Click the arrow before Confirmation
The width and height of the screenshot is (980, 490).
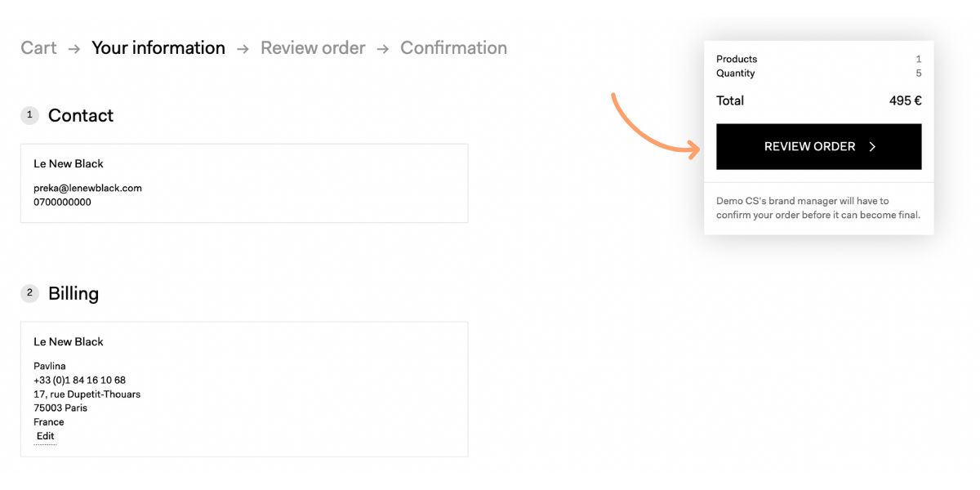pyautogui.click(x=383, y=49)
